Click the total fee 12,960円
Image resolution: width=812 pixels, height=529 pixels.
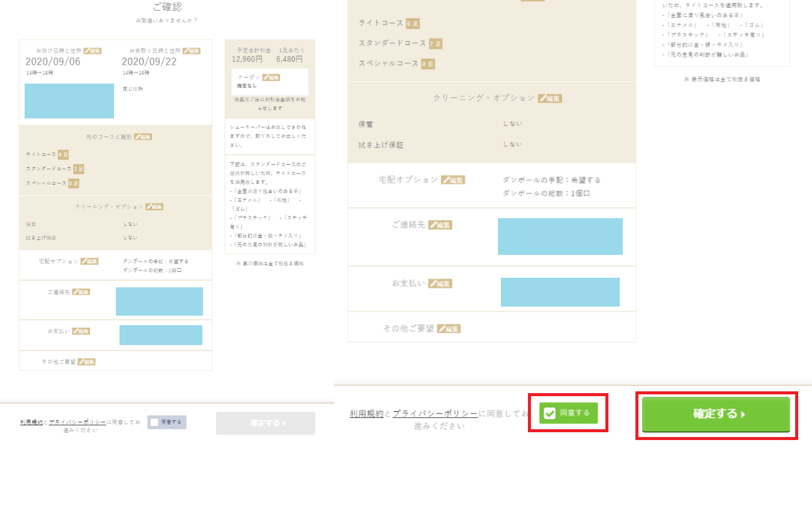(247, 60)
